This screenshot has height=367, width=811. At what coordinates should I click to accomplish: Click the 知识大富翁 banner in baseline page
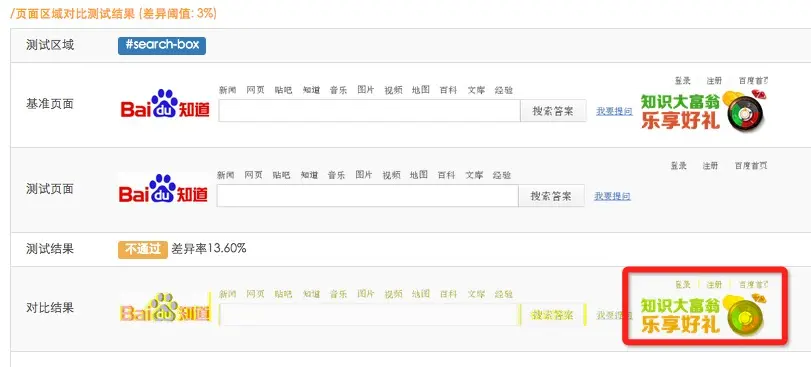pos(704,110)
